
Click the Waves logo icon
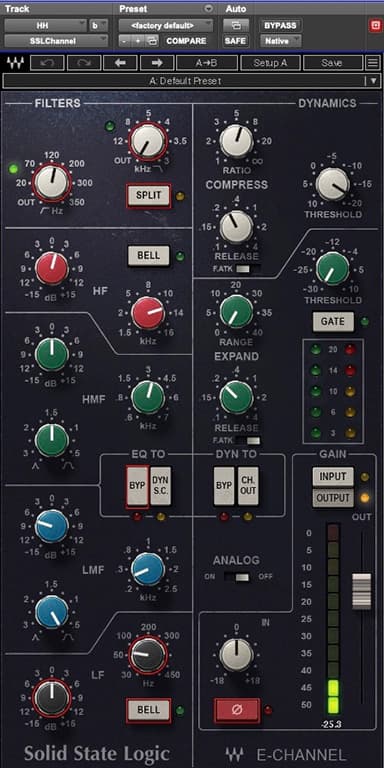tap(15, 63)
